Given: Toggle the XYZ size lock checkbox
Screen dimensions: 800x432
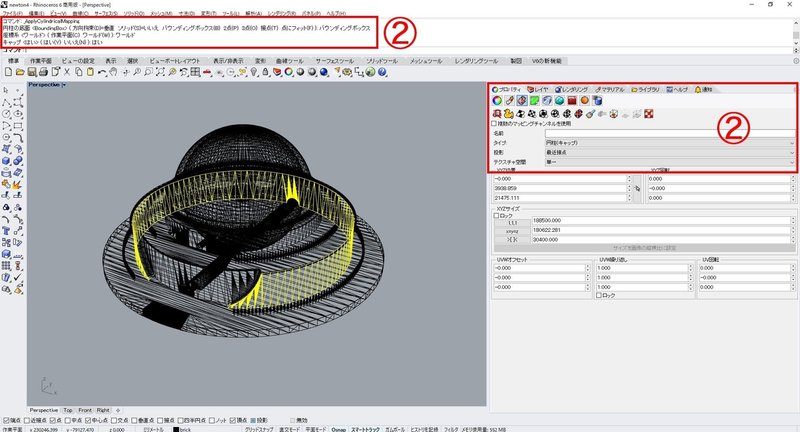Looking at the screenshot, I should point(495,215).
